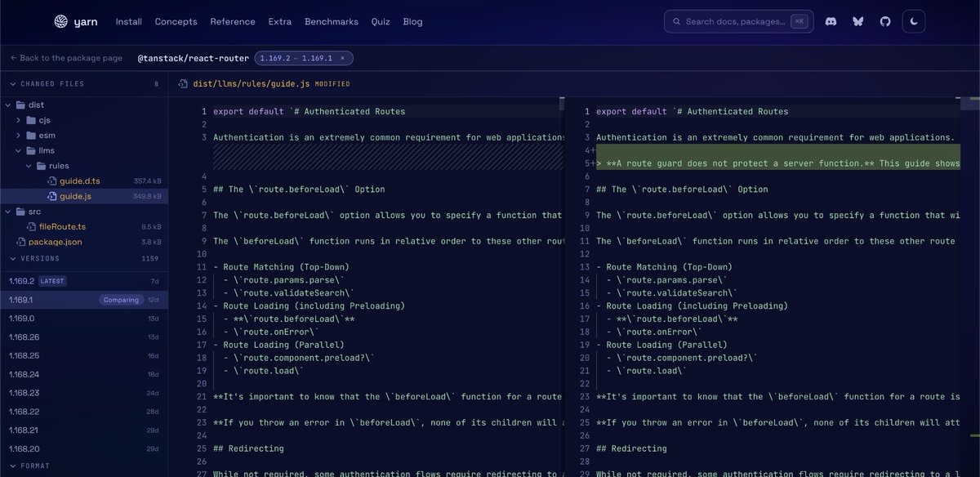980x477 pixels.
Task: Open the Quiz menu item
Action: point(381,22)
